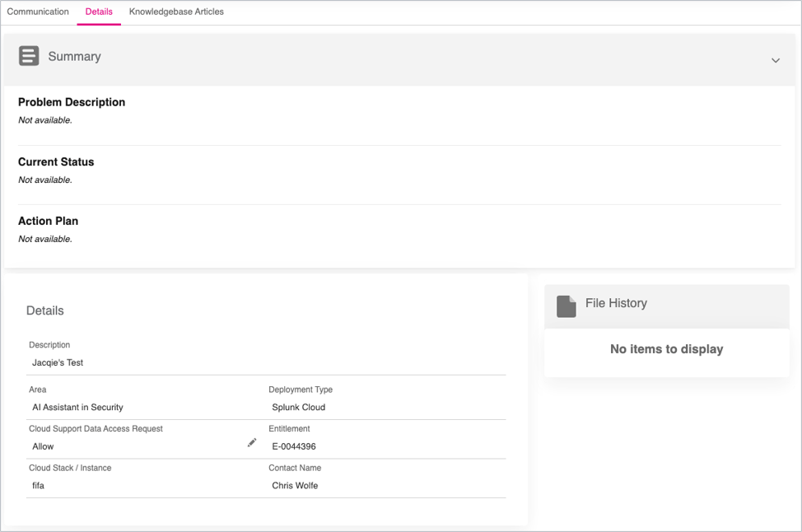Select the Details tab

pos(99,12)
